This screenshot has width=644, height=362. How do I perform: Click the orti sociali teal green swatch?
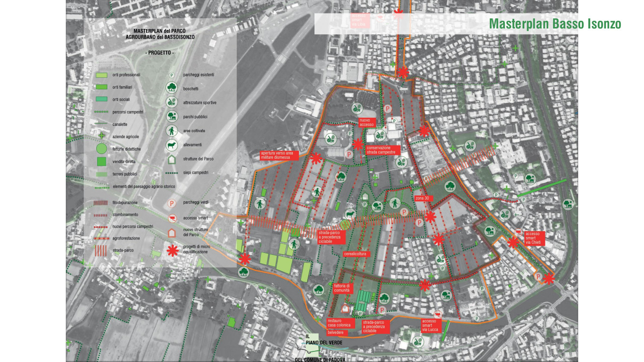(101, 99)
